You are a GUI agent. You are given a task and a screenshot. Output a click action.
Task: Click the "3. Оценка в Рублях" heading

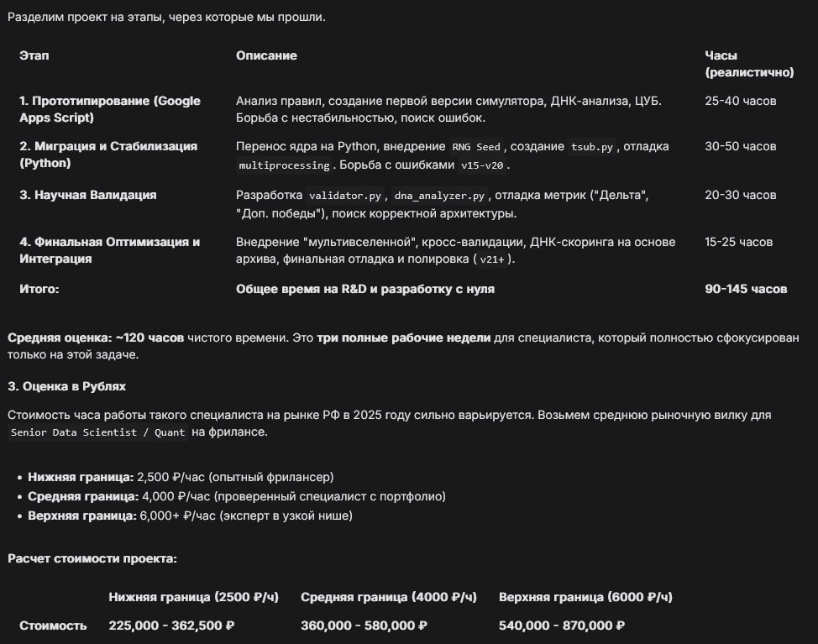[x=66, y=386]
